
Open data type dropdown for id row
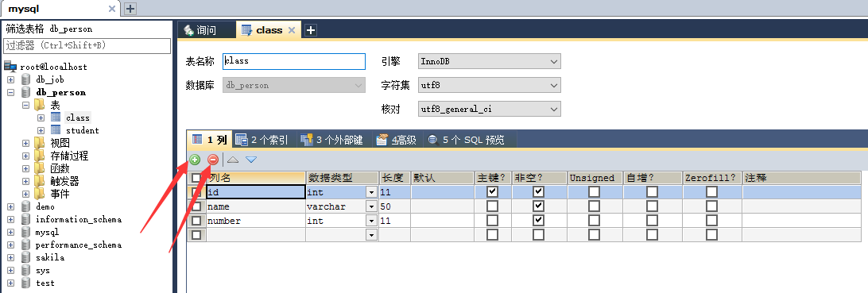(371, 192)
